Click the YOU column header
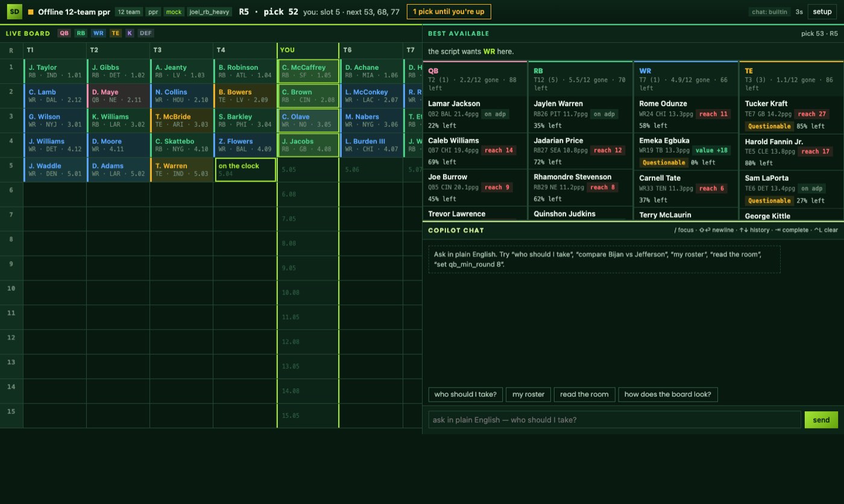 (x=308, y=50)
